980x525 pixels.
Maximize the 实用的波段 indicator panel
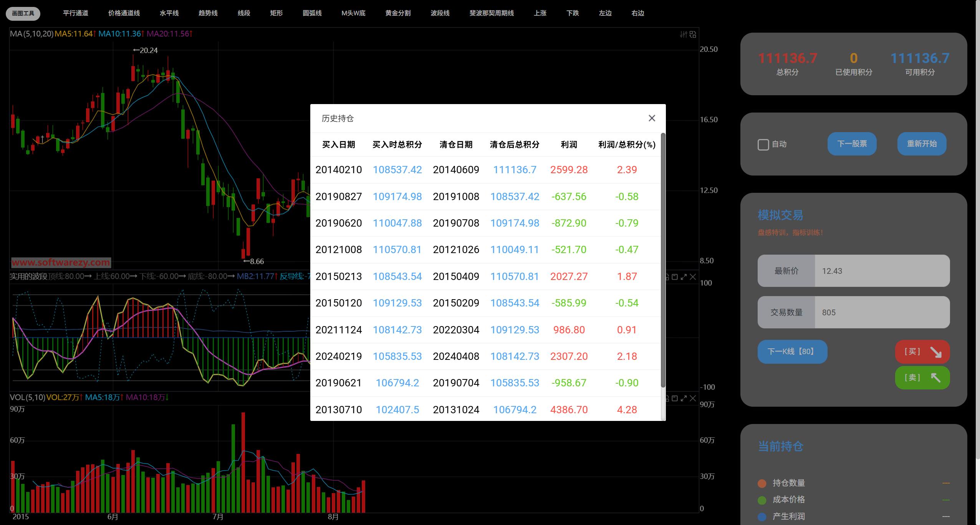(x=684, y=277)
